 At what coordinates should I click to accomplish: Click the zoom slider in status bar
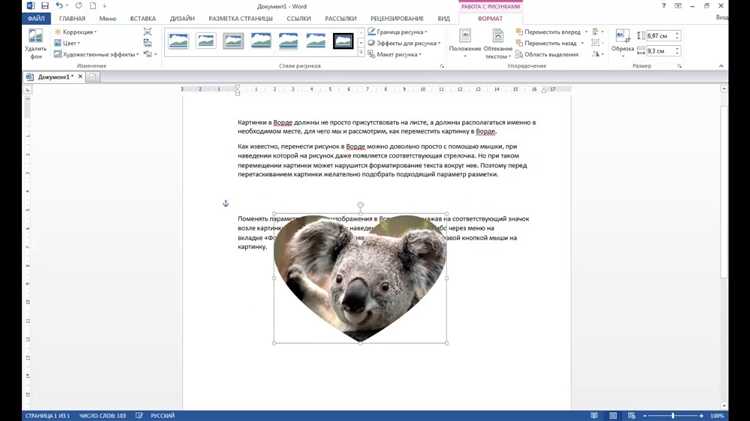point(672,415)
